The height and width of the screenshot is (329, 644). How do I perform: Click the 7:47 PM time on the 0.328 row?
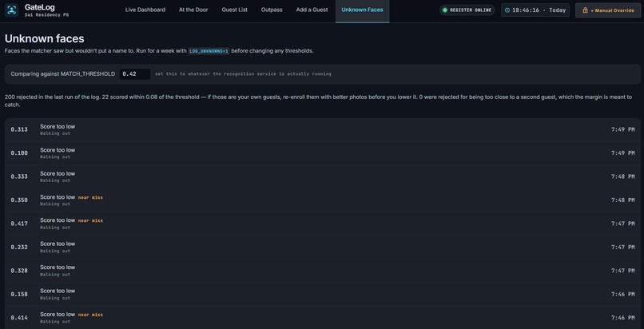622,271
